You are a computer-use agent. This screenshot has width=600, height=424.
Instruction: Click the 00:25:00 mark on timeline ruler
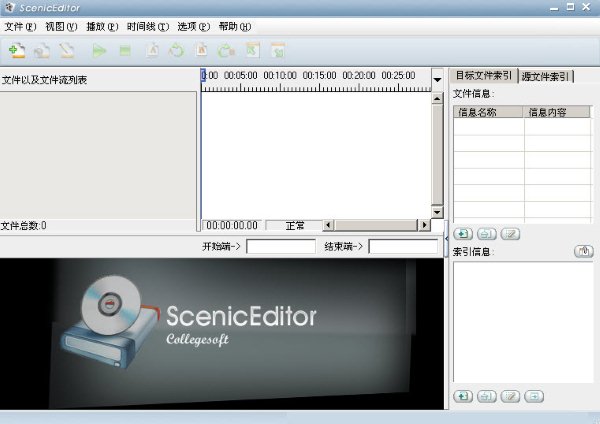coord(398,75)
